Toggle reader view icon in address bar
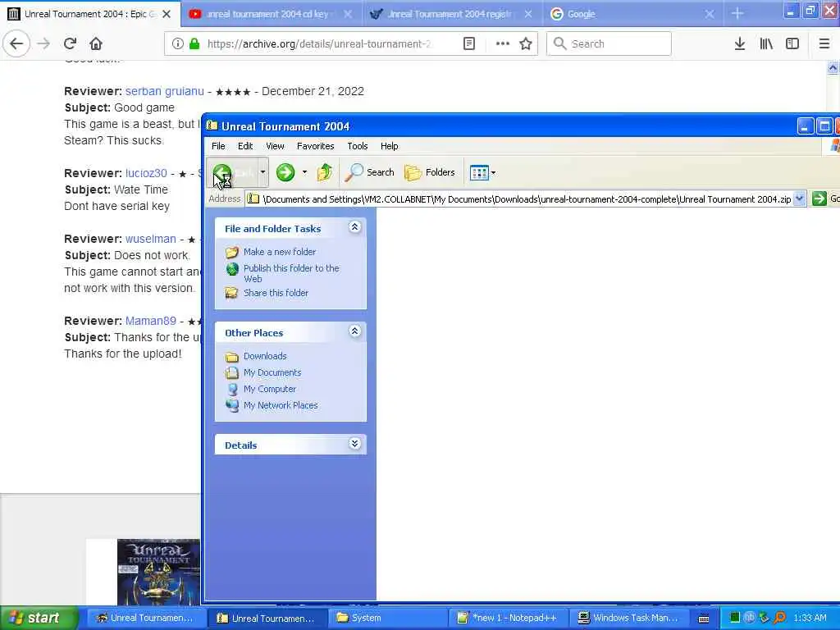 pyautogui.click(x=468, y=43)
